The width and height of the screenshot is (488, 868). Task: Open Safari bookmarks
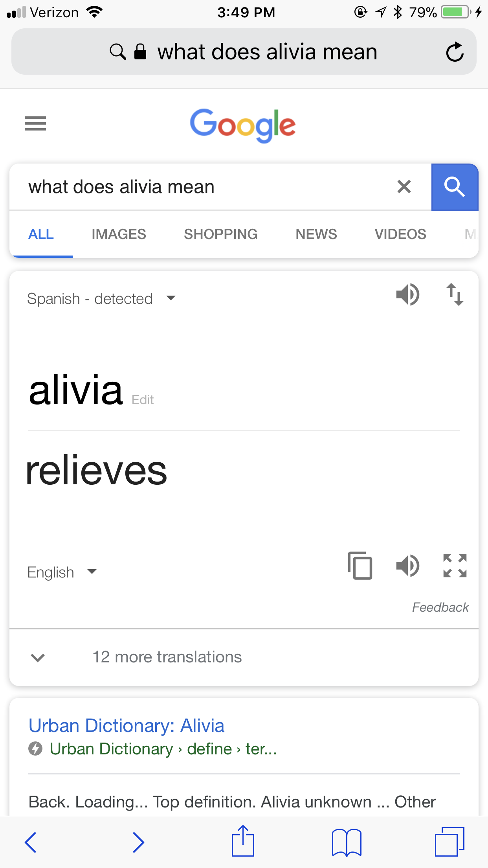[x=347, y=842]
